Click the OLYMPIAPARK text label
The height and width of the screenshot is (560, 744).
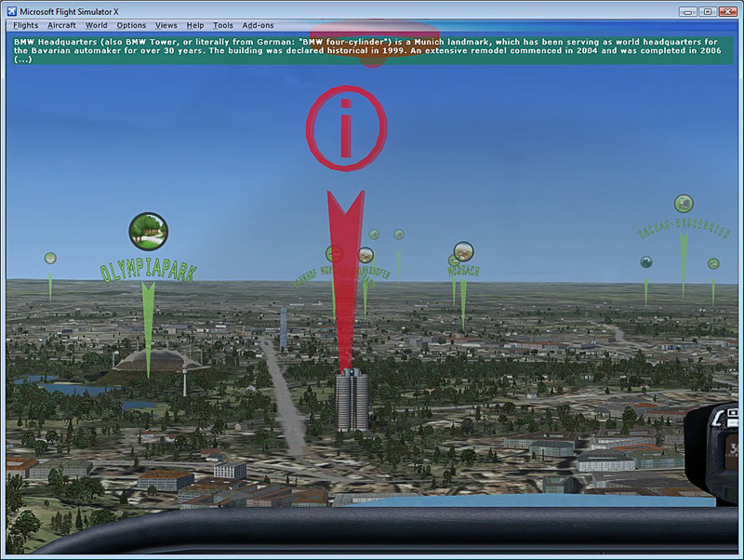pos(148,272)
